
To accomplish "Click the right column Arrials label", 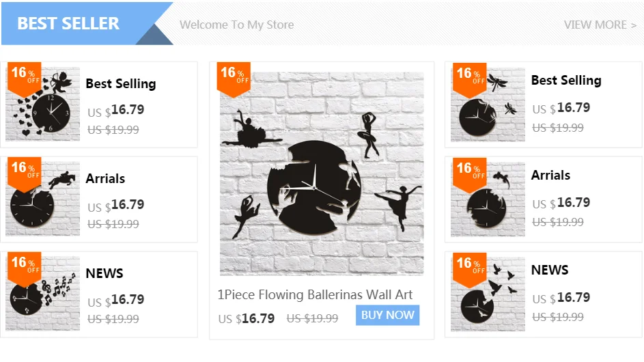I will [x=550, y=176].
